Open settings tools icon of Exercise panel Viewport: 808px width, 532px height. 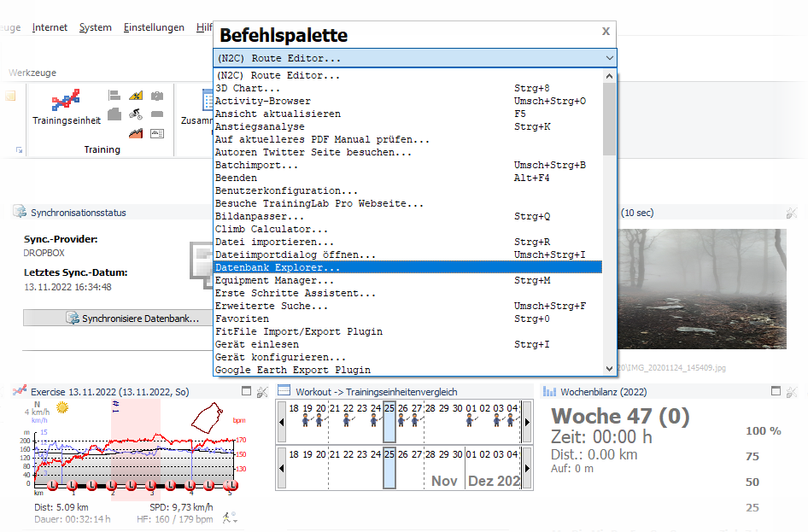pos(262,393)
